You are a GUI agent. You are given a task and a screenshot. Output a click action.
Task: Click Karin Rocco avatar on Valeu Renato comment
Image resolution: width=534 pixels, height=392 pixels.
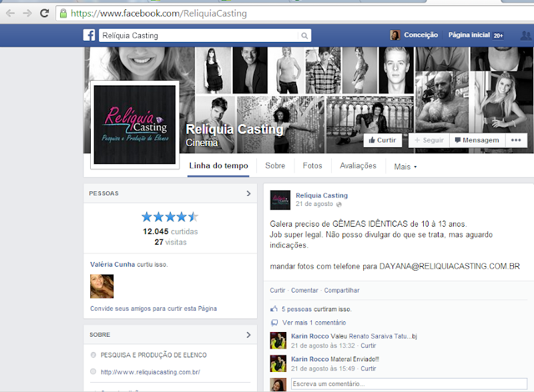pos(278,341)
